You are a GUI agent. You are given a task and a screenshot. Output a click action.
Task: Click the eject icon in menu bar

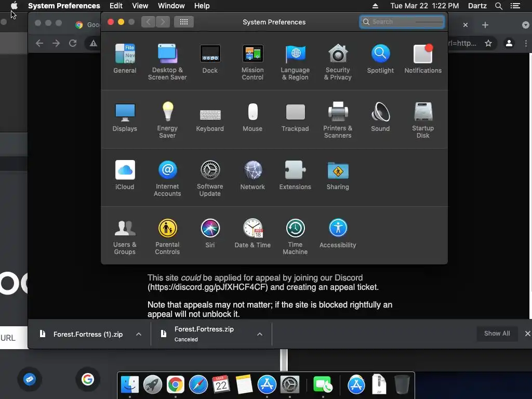point(375,6)
